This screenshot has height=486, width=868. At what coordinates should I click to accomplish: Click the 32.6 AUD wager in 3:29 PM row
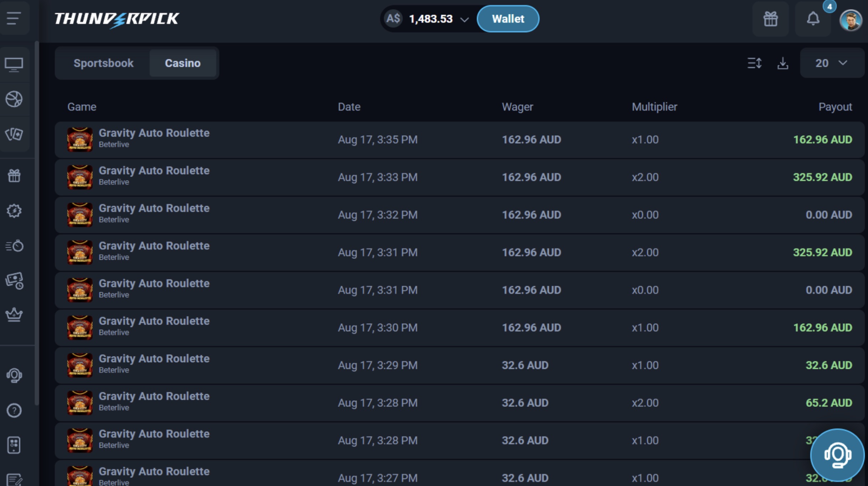click(525, 365)
